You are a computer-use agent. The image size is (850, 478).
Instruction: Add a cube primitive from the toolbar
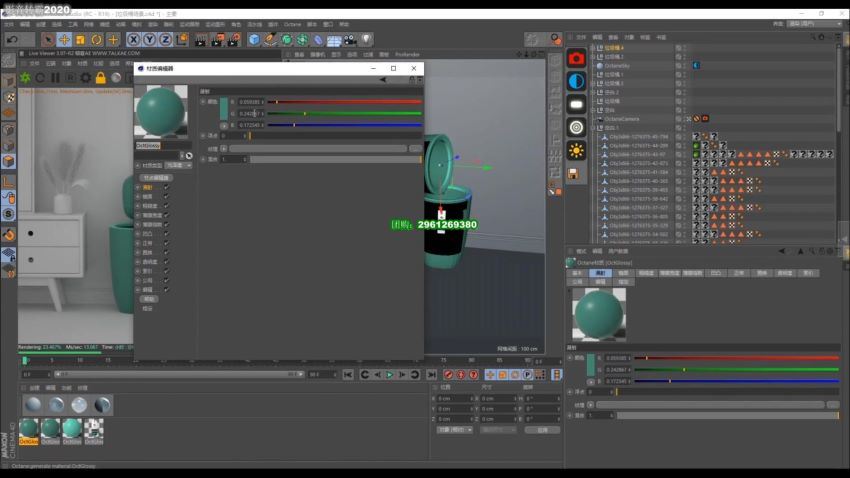(254, 40)
